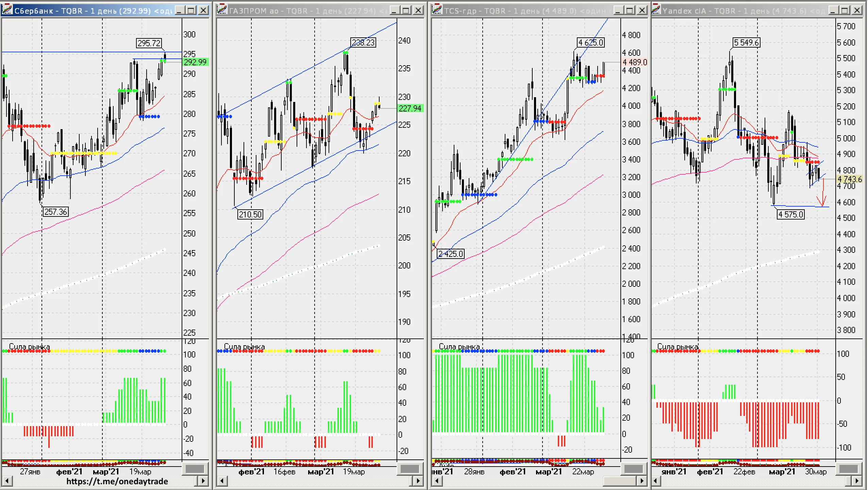This screenshot has width=868, height=490.
Task: Click right scroll arrow of Сбербанк chart
Action: click(x=203, y=481)
